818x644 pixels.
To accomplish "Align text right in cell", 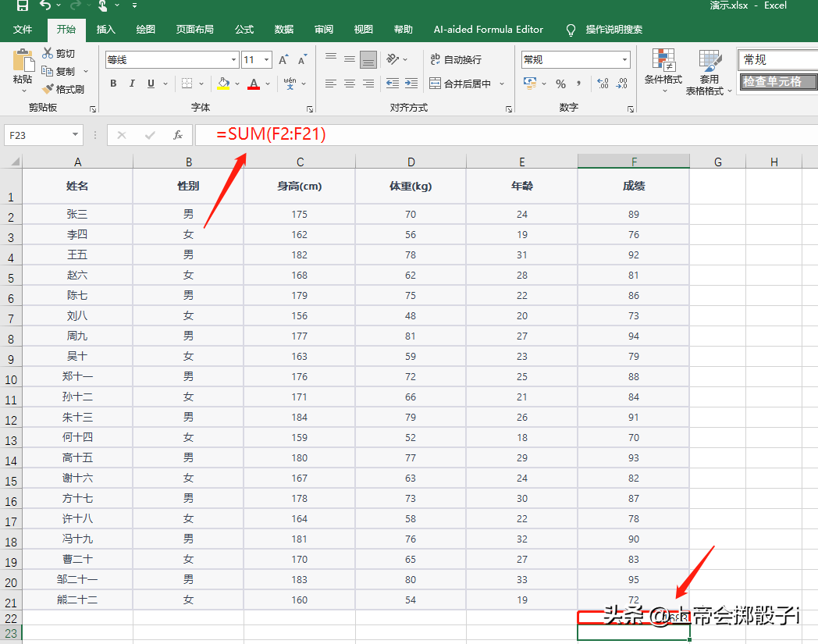I will point(368,83).
